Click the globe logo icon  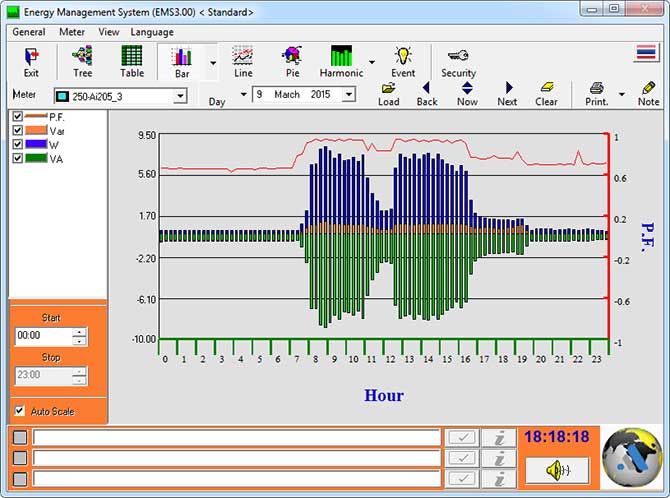click(x=632, y=458)
